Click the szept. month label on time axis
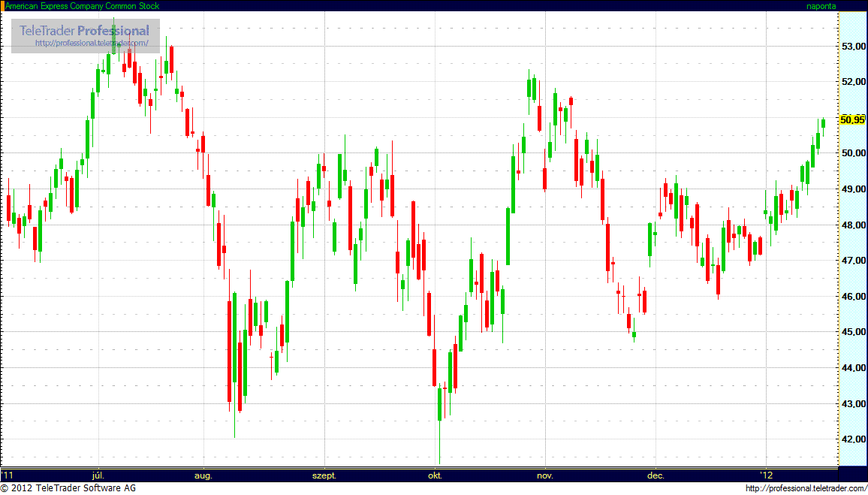868x495 pixels. click(x=324, y=475)
